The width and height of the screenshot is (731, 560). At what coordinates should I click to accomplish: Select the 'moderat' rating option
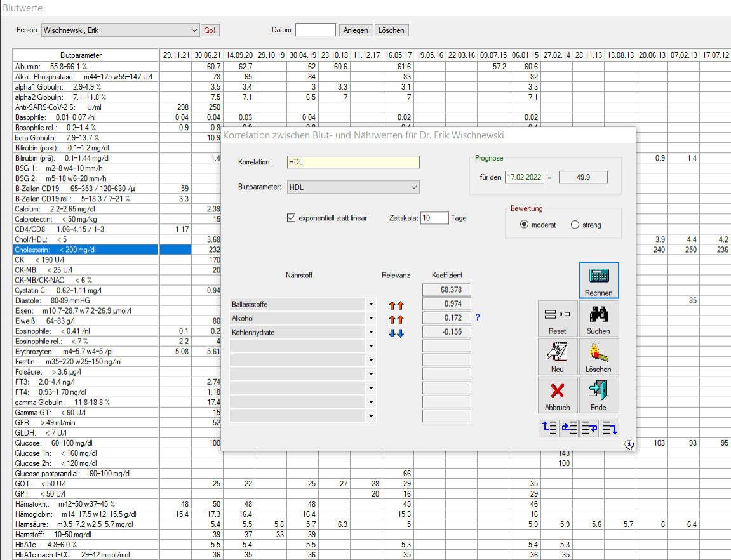pyautogui.click(x=524, y=225)
